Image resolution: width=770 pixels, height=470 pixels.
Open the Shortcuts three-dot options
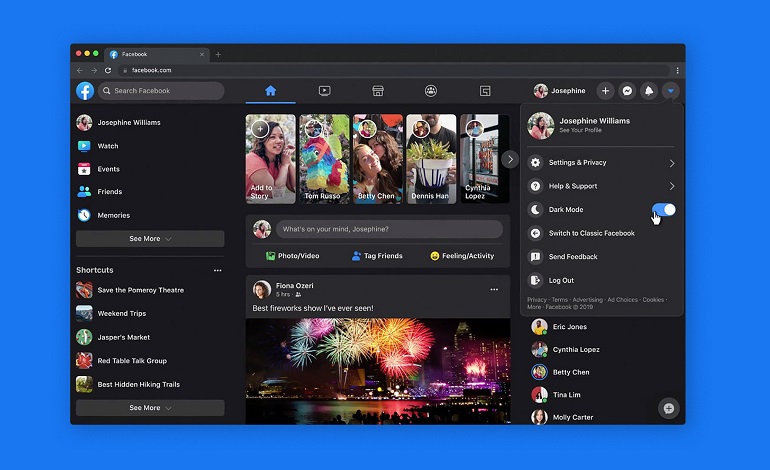click(x=218, y=270)
